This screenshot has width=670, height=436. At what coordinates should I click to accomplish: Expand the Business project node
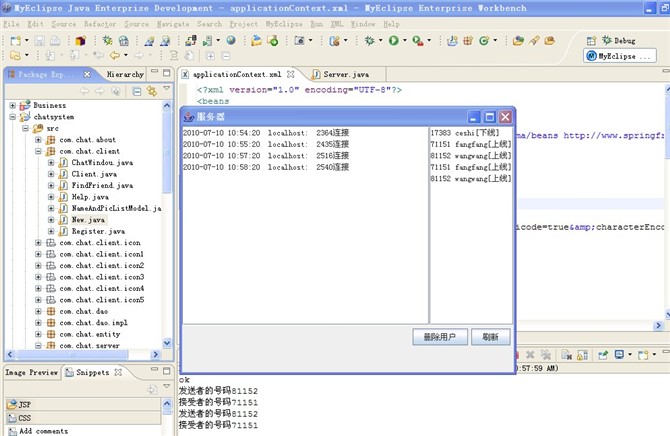[x=13, y=105]
